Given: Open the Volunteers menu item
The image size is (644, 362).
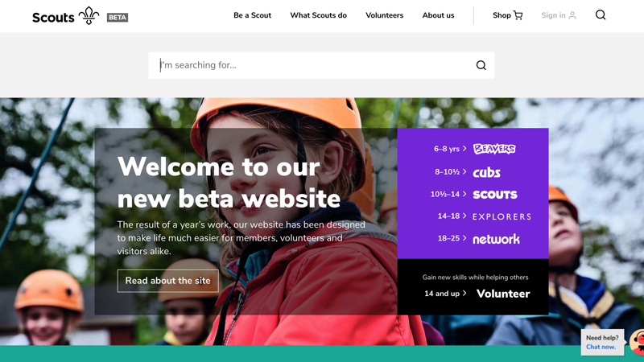Looking at the screenshot, I should pos(385,15).
